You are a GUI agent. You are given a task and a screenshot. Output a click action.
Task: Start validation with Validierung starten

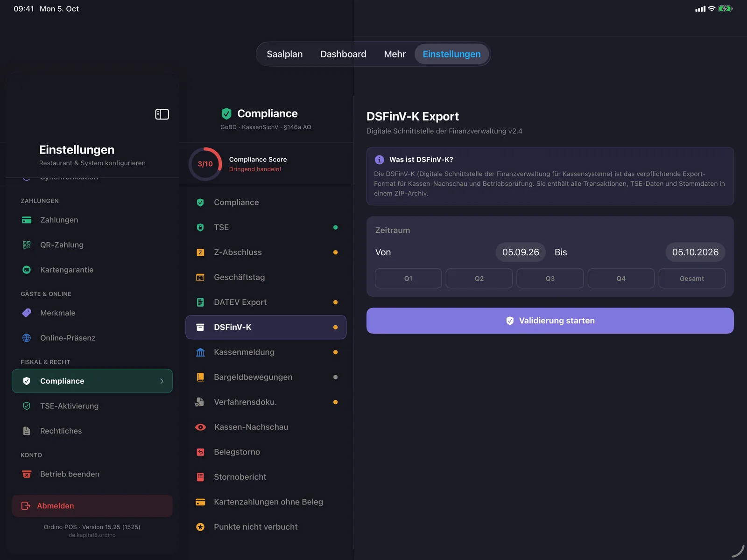550,321
